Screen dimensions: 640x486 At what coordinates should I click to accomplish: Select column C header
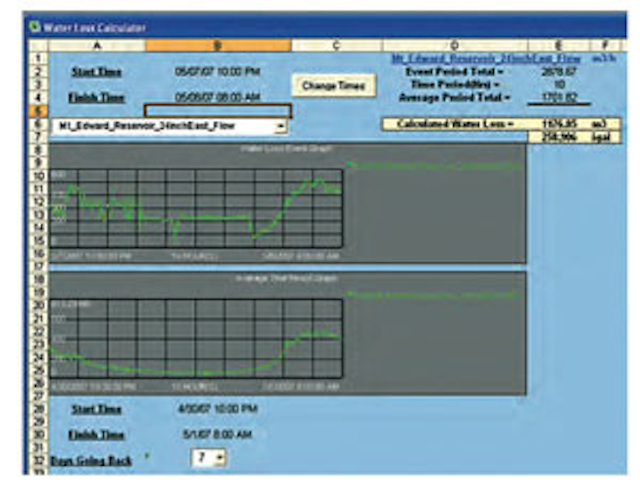(x=336, y=45)
